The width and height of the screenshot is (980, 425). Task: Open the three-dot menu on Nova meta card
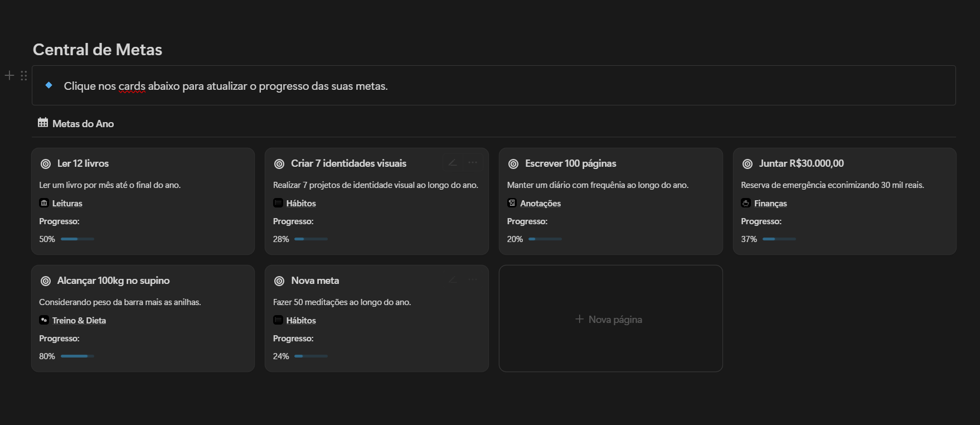[473, 279]
